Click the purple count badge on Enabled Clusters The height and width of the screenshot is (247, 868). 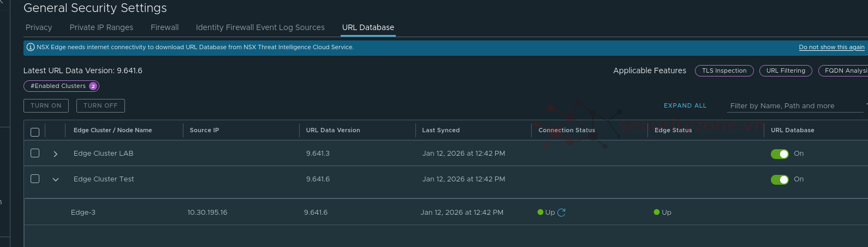pyautogui.click(x=93, y=86)
